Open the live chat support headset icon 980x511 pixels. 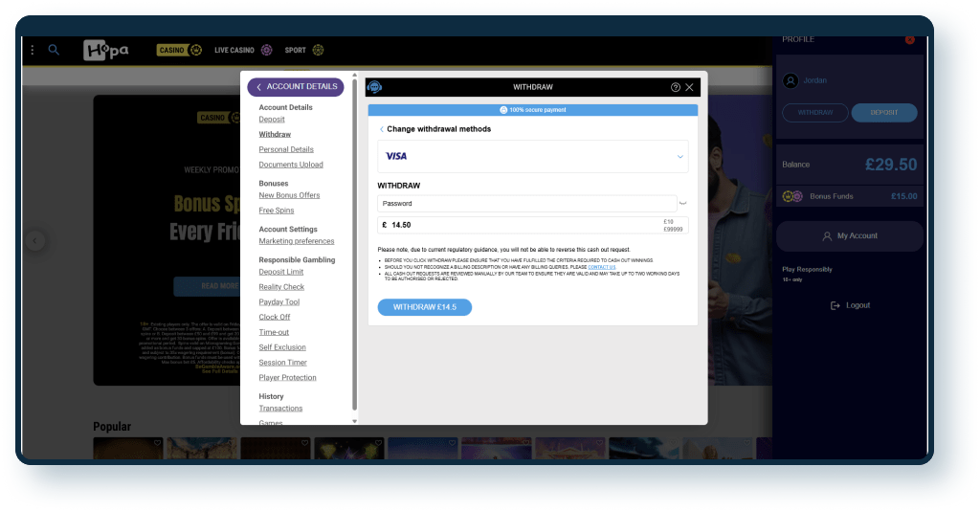[374, 87]
